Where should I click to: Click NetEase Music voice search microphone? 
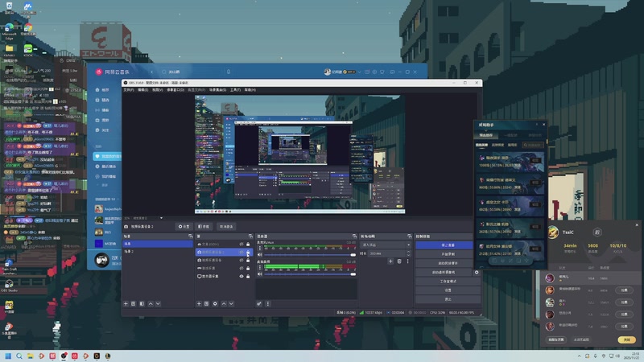229,72
